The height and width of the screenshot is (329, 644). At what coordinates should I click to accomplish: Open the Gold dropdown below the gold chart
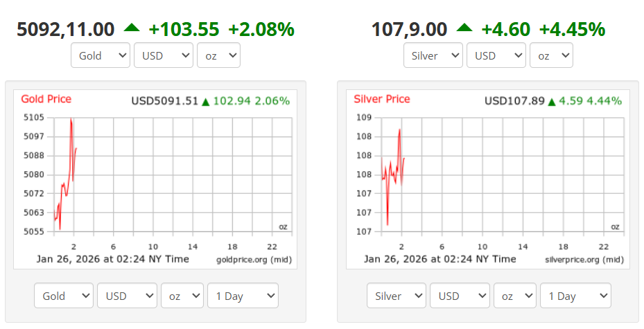[x=64, y=296]
